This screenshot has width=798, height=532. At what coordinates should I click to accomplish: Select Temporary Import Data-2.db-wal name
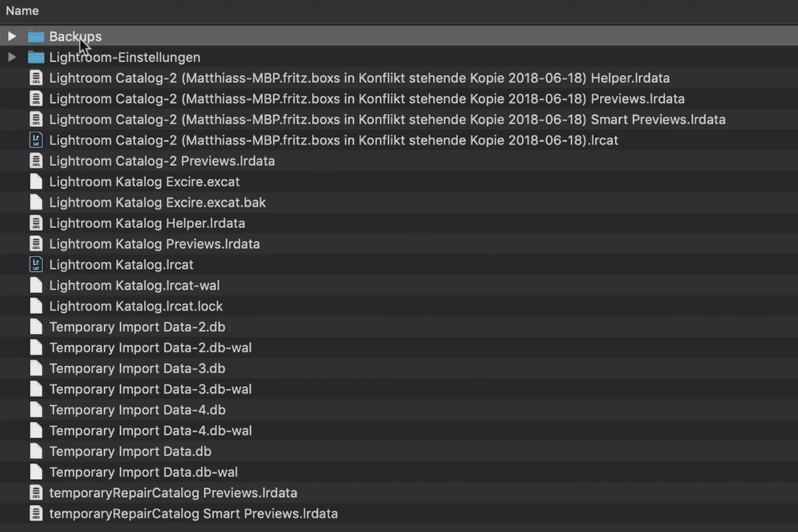tap(150, 348)
